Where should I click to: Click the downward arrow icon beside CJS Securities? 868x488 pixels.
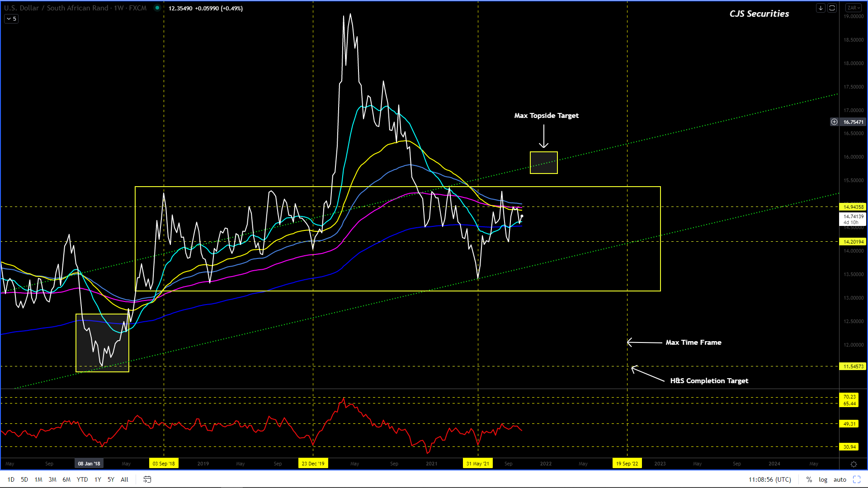pyautogui.click(x=821, y=8)
